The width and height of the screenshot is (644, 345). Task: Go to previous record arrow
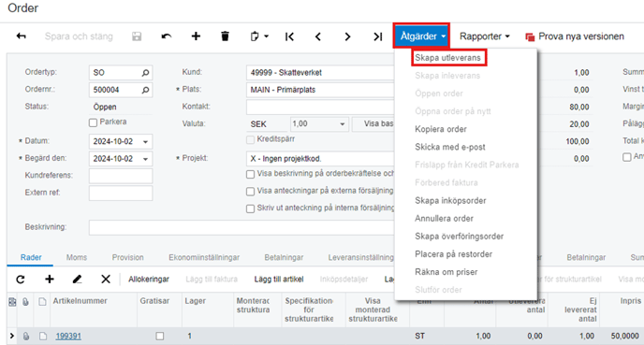318,36
